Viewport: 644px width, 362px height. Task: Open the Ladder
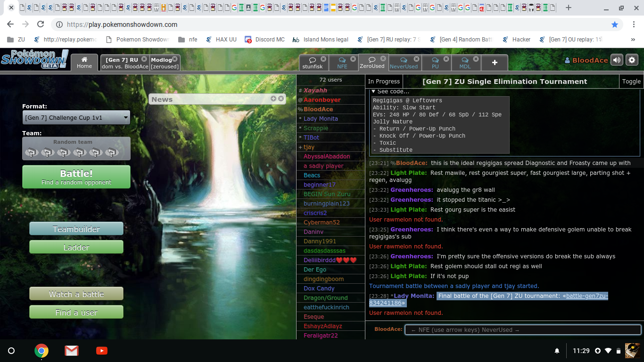(x=76, y=247)
